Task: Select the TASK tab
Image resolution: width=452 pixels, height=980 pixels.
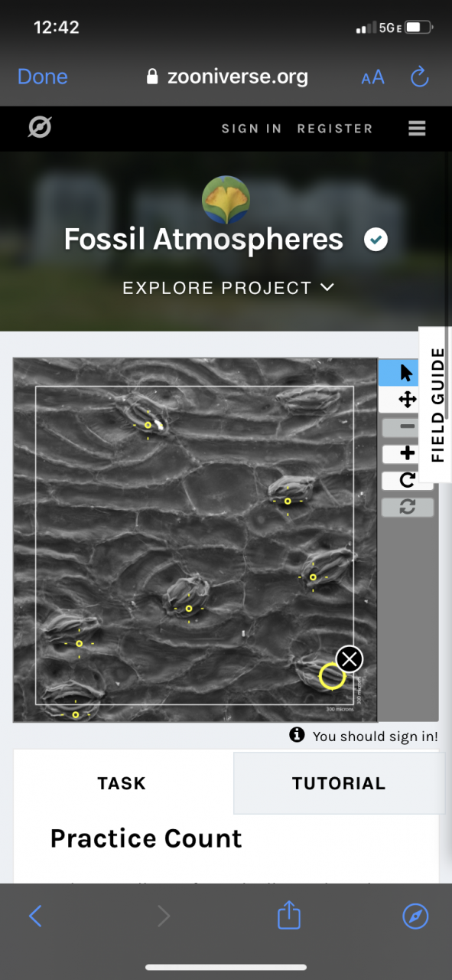Action: (x=122, y=782)
